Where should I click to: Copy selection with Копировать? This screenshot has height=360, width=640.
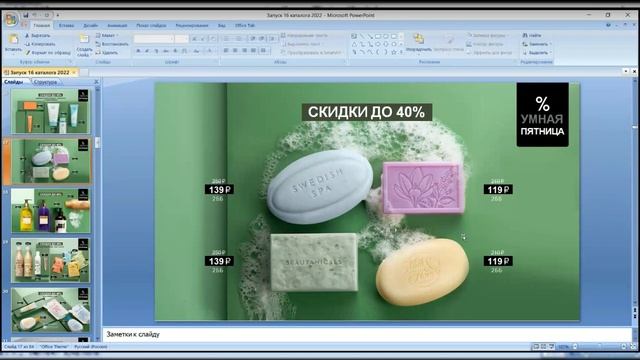pyautogui.click(x=40, y=44)
